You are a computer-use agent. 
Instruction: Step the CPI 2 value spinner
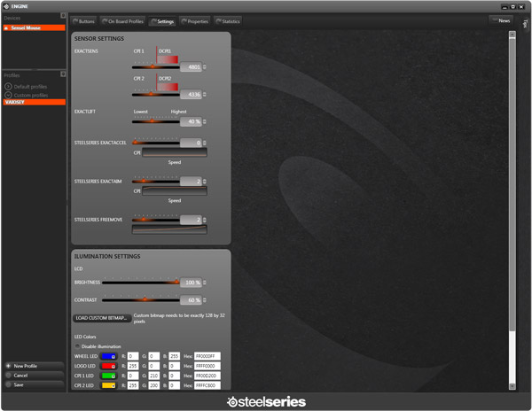pos(205,95)
